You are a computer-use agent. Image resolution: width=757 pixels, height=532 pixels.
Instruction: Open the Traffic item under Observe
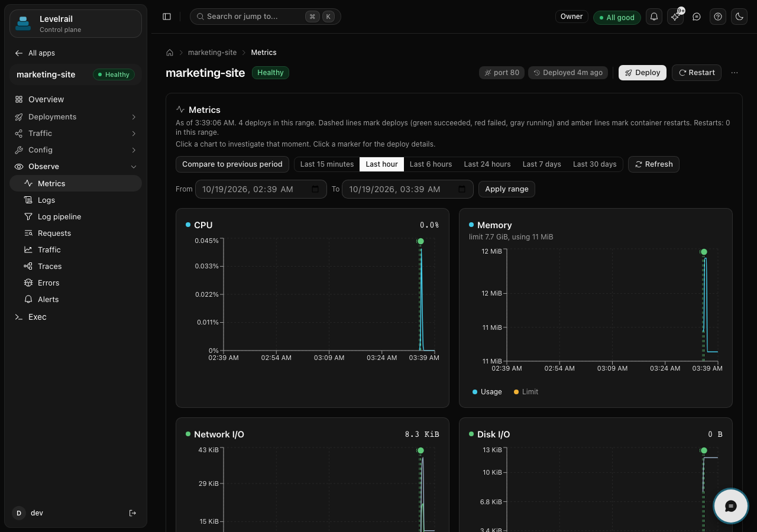(76, 249)
